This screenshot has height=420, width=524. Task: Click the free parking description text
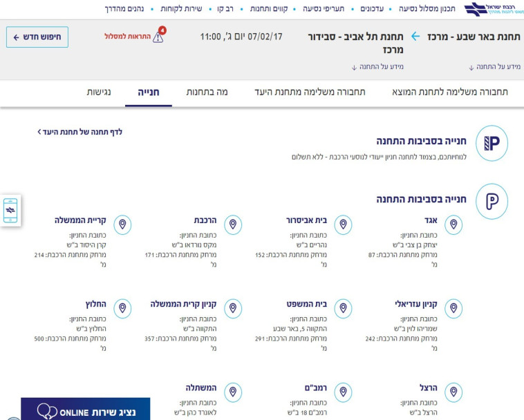pos(379,157)
